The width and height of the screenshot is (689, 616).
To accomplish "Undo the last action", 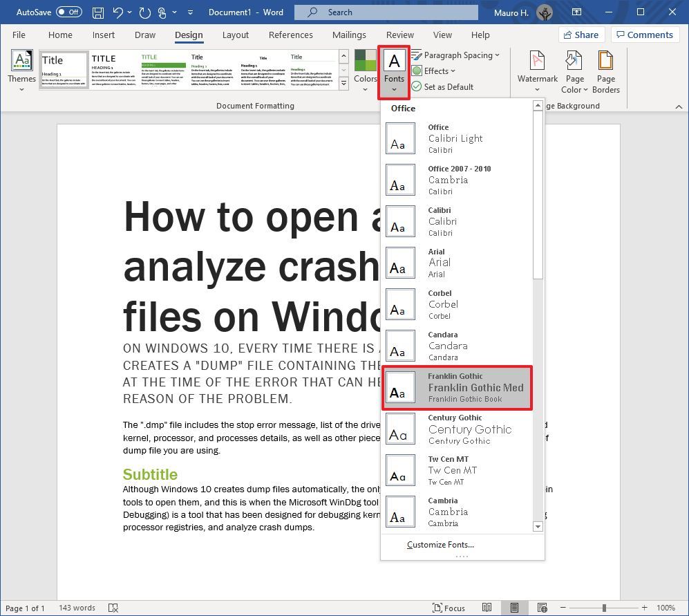I will coord(117,12).
